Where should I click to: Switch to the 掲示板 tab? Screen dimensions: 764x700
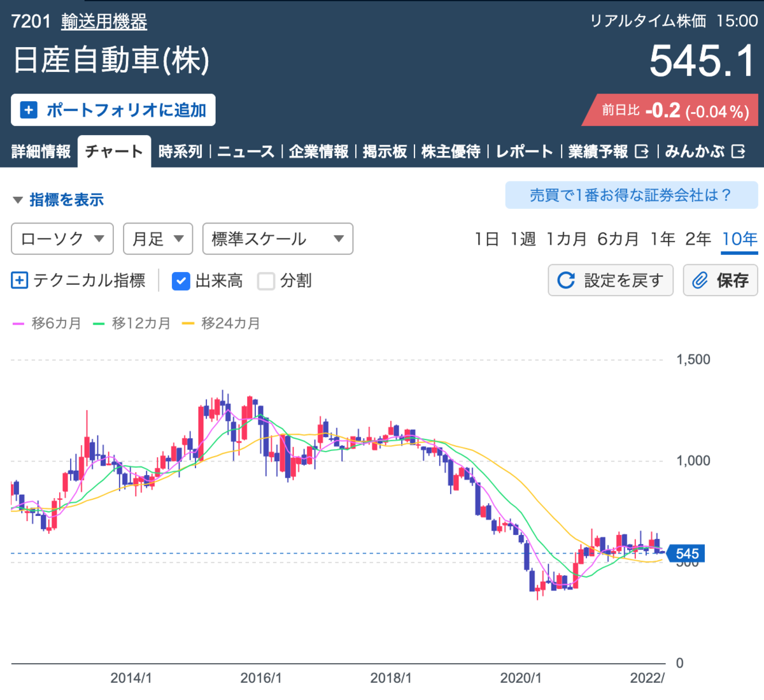click(385, 152)
